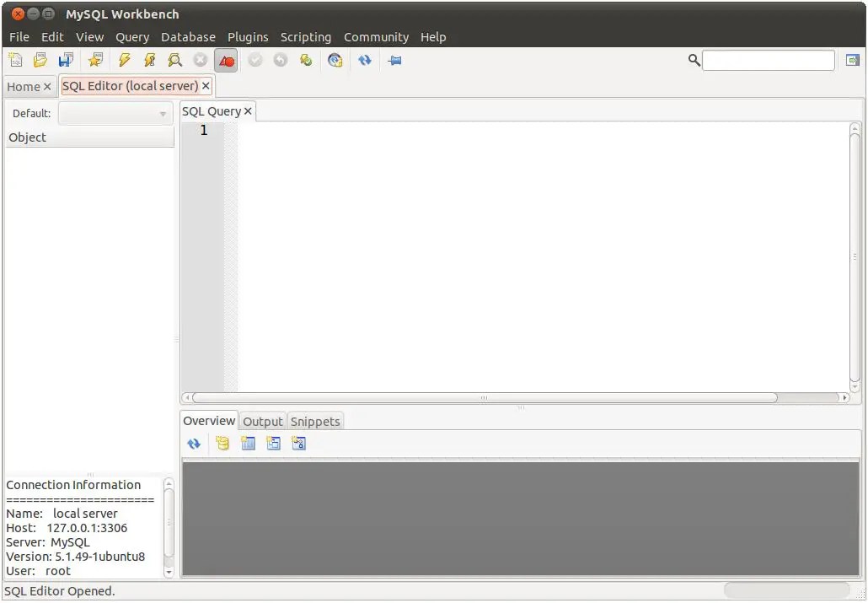868x603 pixels.
Task: Open the Query menu
Action: [132, 37]
